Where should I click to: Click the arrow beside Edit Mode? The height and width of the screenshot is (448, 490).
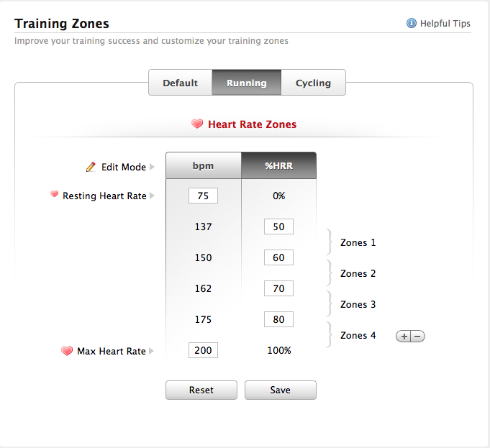pos(153,167)
